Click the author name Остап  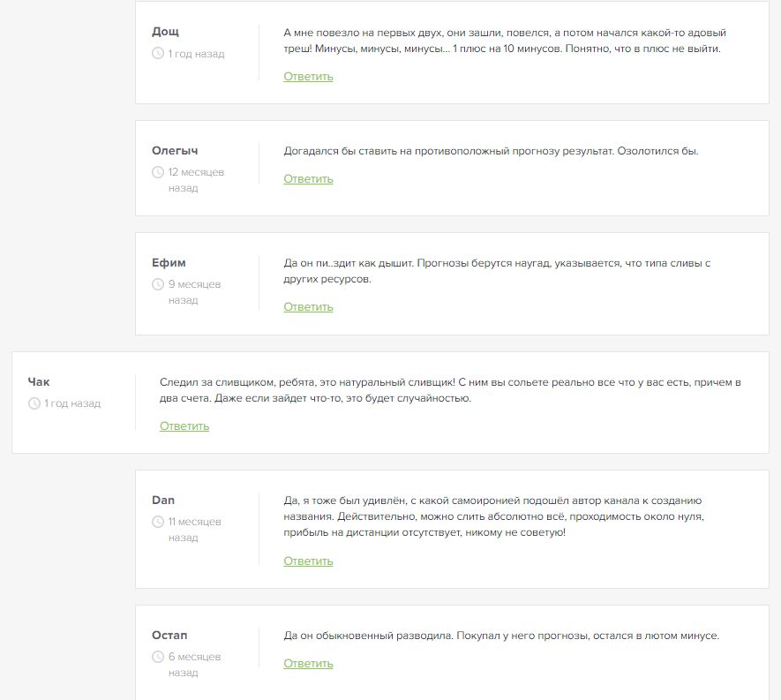[169, 636]
